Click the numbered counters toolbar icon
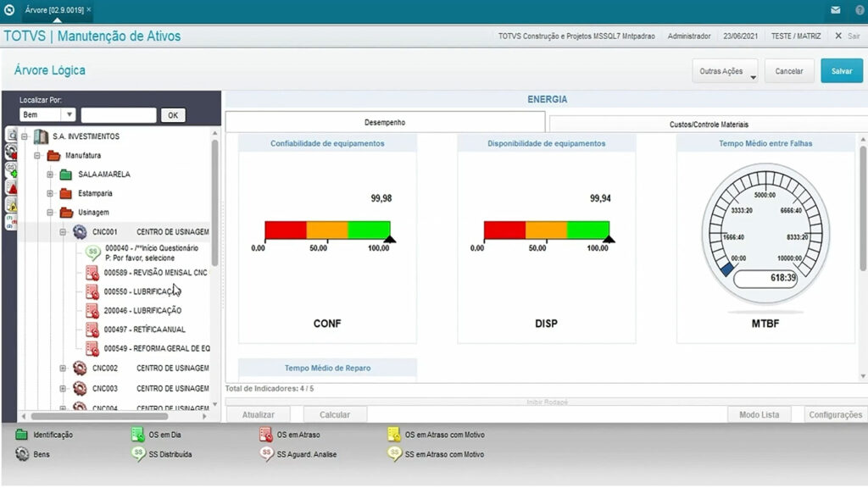 [11, 223]
